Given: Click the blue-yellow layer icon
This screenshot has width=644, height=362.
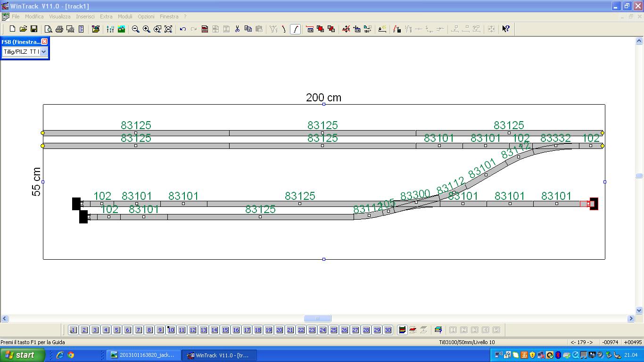Looking at the screenshot, I should pyautogui.click(x=438, y=330).
